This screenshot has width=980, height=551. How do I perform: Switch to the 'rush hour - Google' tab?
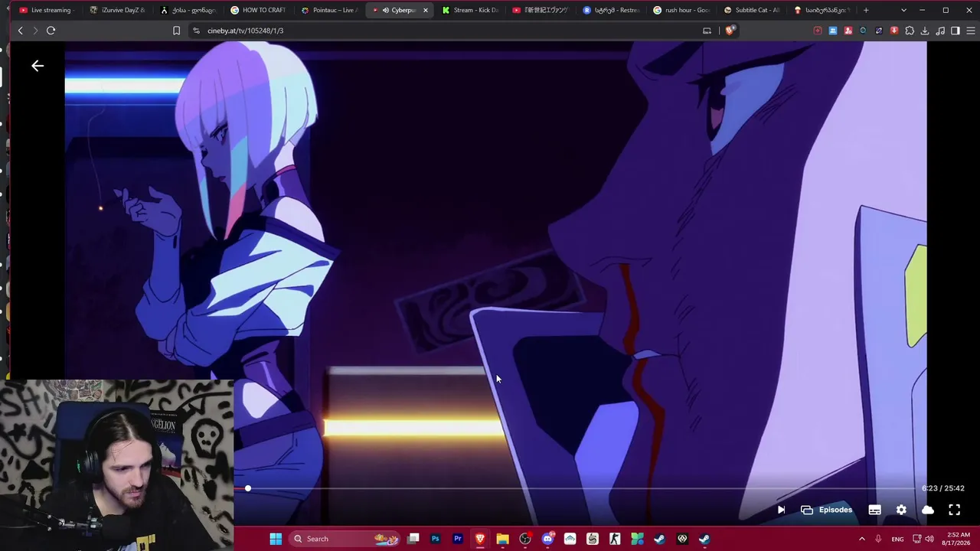(681, 10)
